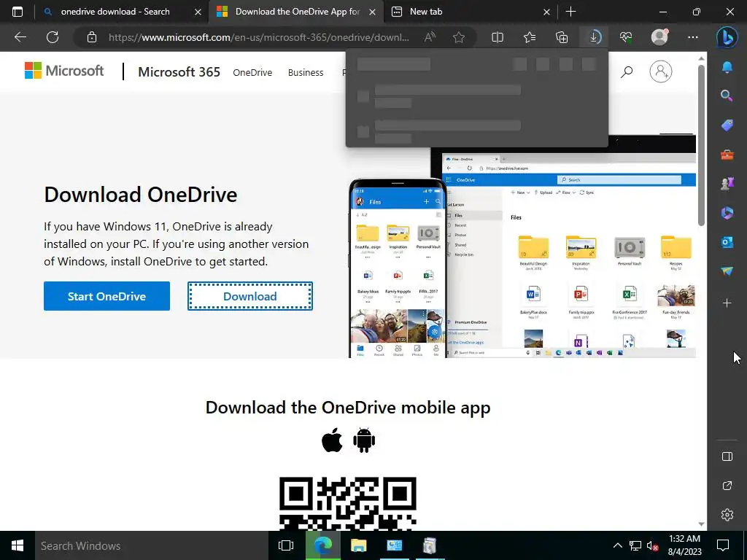This screenshot has width=747, height=560.
Task: Open the sidebar Games chess icon
Action: [x=727, y=184]
